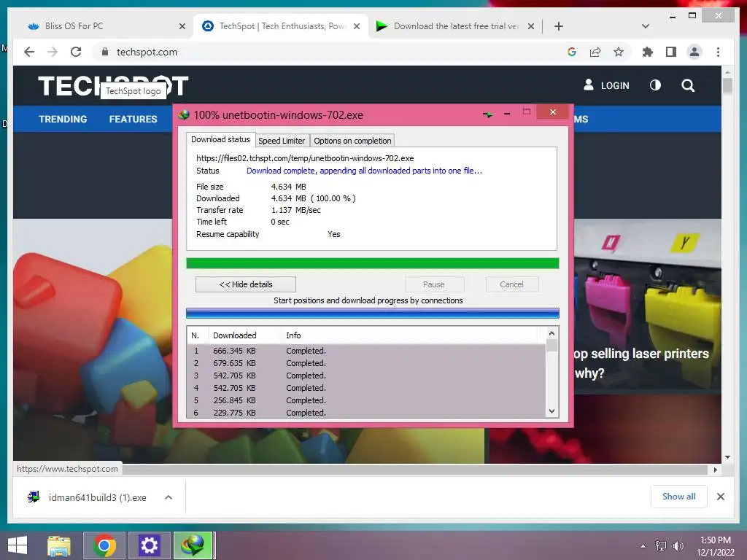The image size is (747, 560).
Task: Click the IDM title bar globe icon
Action: point(184,114)
